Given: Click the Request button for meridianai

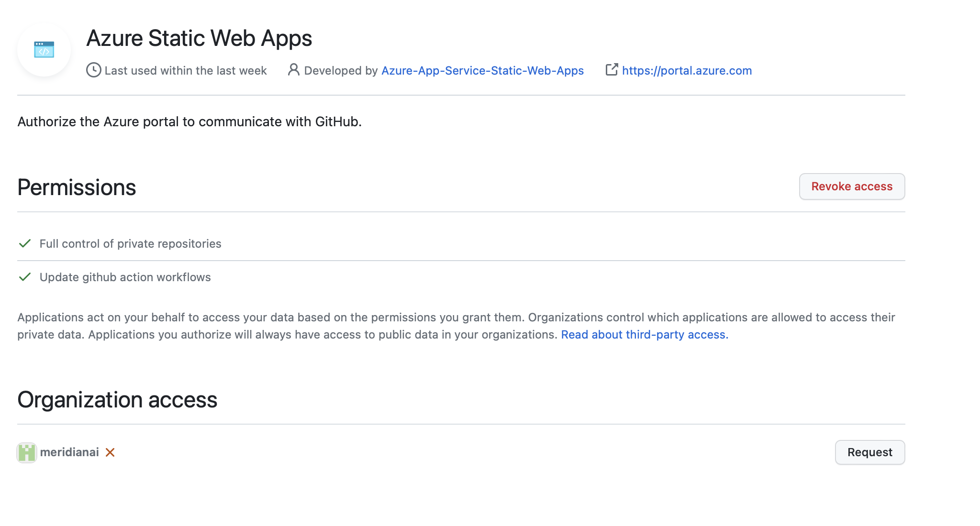Looking at the screenshot, I should tap(869, 452).
